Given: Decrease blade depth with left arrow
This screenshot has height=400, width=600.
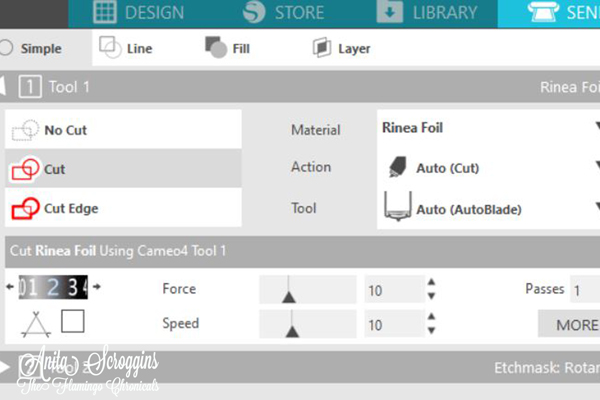Looking at the screenshot, I should (x=10, y=287).
